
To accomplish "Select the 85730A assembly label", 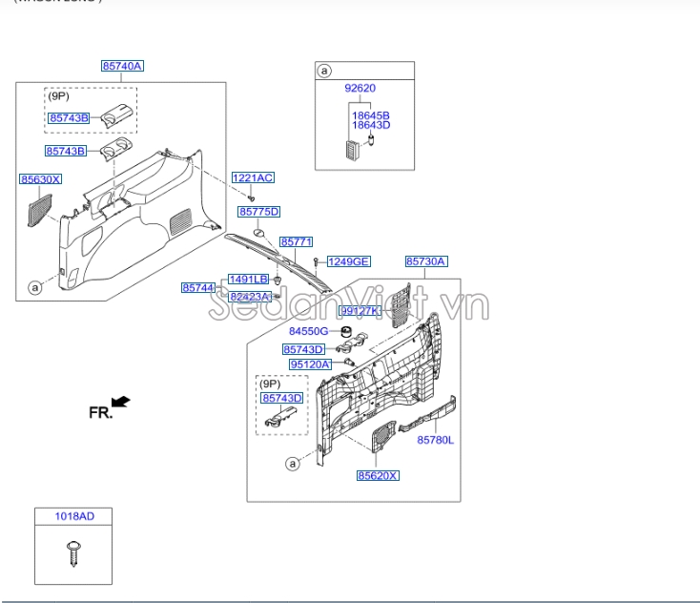I will 426,261.
